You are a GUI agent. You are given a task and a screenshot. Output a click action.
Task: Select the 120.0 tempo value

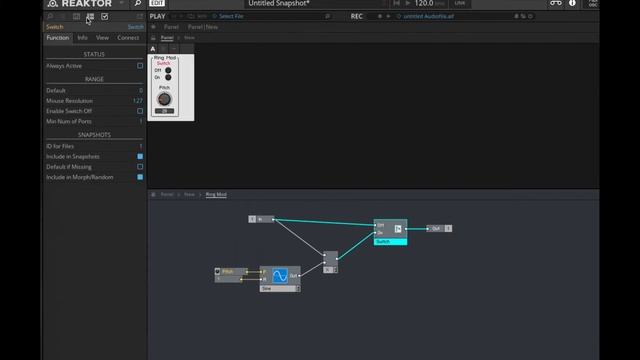point(424,3)
